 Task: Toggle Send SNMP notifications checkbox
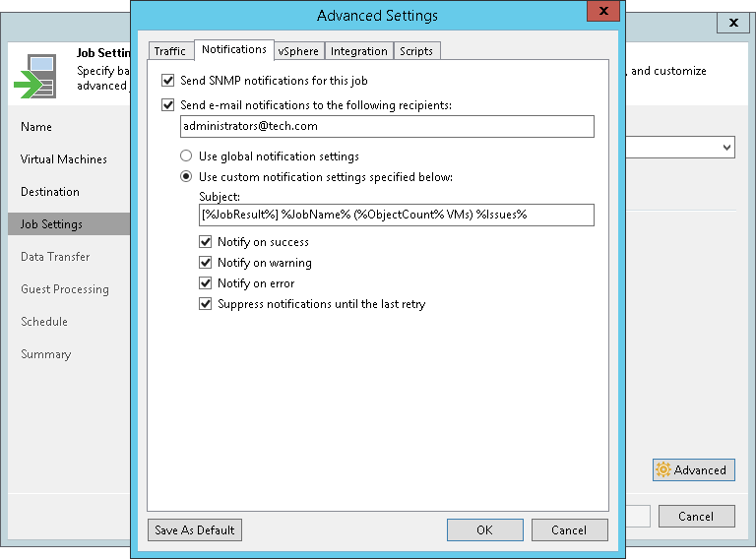tap(167, 81)
